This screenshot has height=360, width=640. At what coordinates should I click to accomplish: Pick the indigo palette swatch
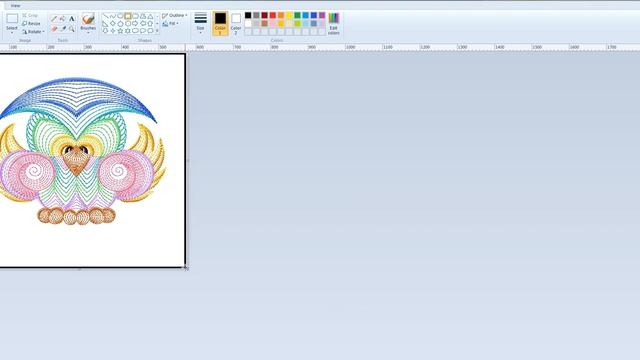pos(314,16)
